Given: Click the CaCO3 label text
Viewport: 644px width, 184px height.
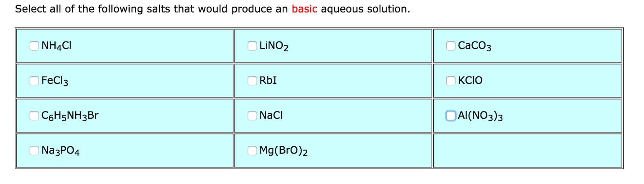Looking at the screenshot, I should [x=475, y=45].
